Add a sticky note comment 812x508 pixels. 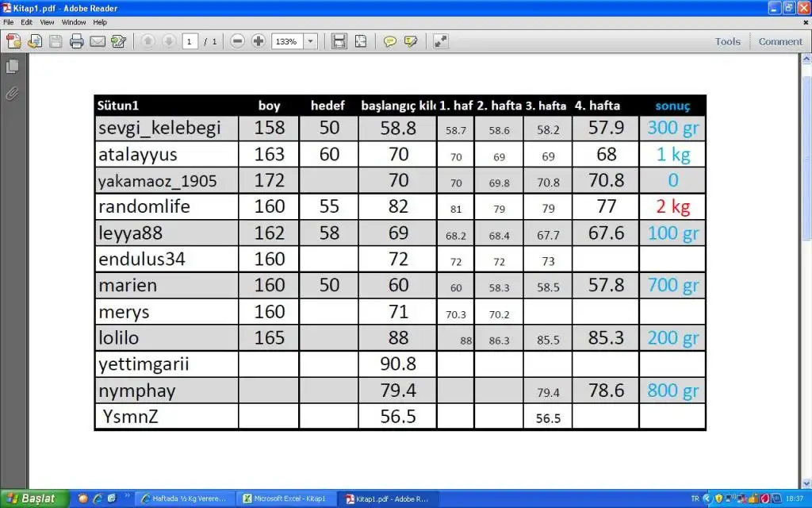[389, 41]
